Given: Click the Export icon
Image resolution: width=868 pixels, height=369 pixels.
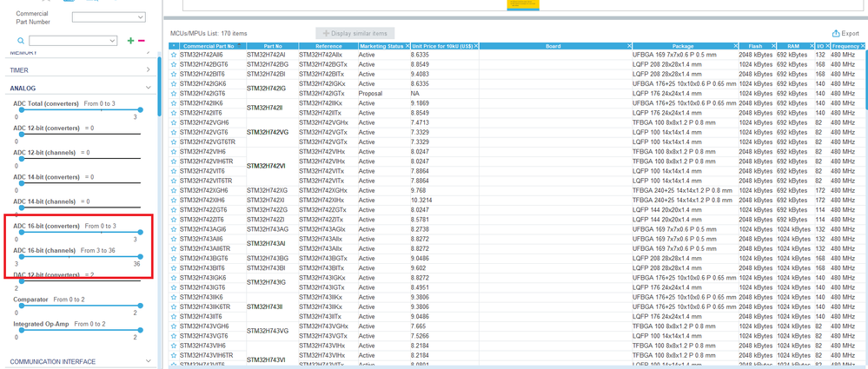Looking at the screenshot, I should pos(836,33).
